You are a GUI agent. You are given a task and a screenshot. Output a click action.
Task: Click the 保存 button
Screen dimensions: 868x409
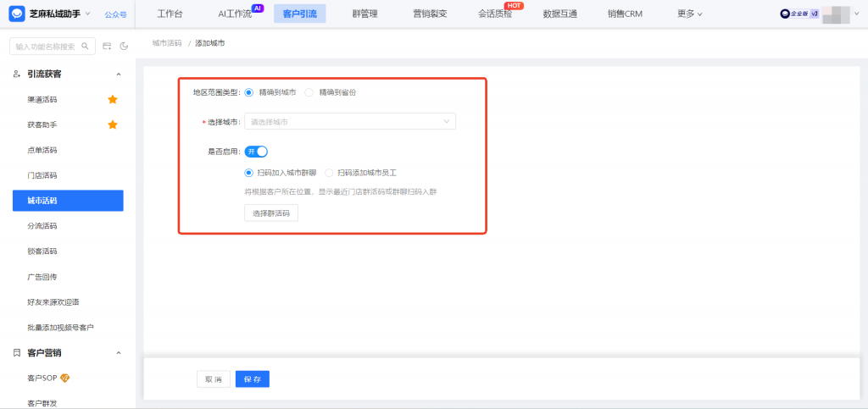point(252,379)
